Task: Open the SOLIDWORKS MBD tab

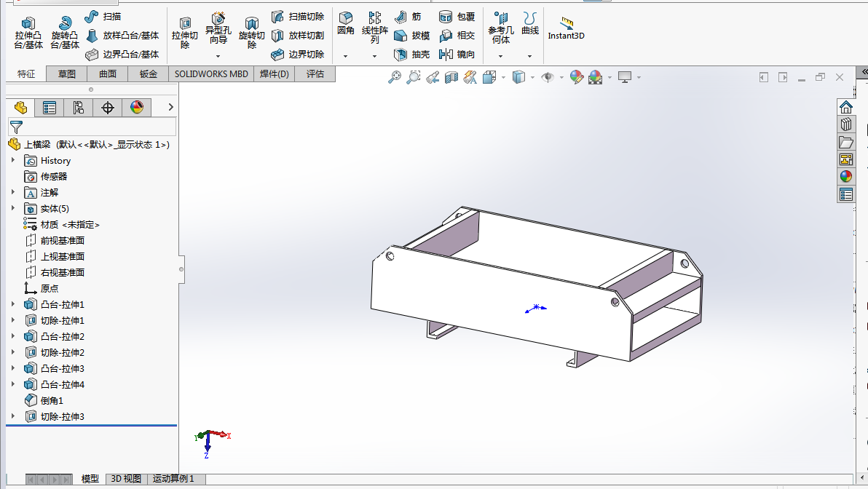Action: [x=211, y=74]
